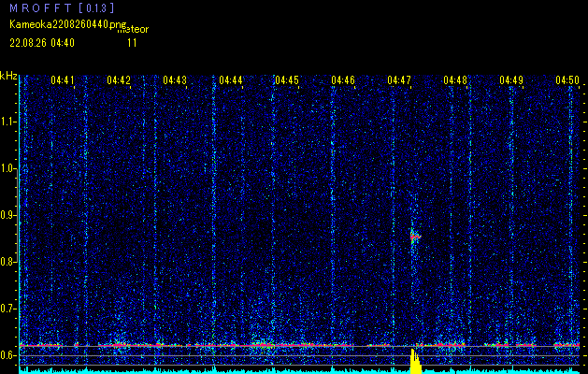Viewport: 588px width, 374px height.
Task: Click the 04:47 time marker
Action: tap(399, 79)
